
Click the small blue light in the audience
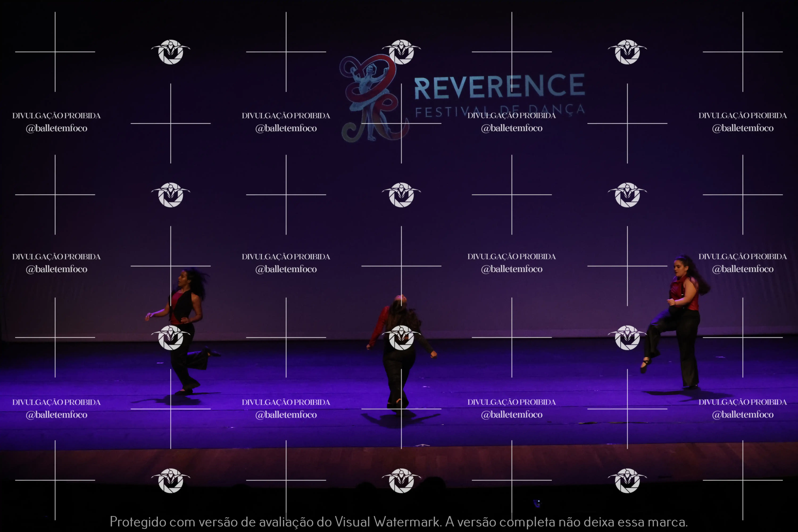click(x=537, y=503)
